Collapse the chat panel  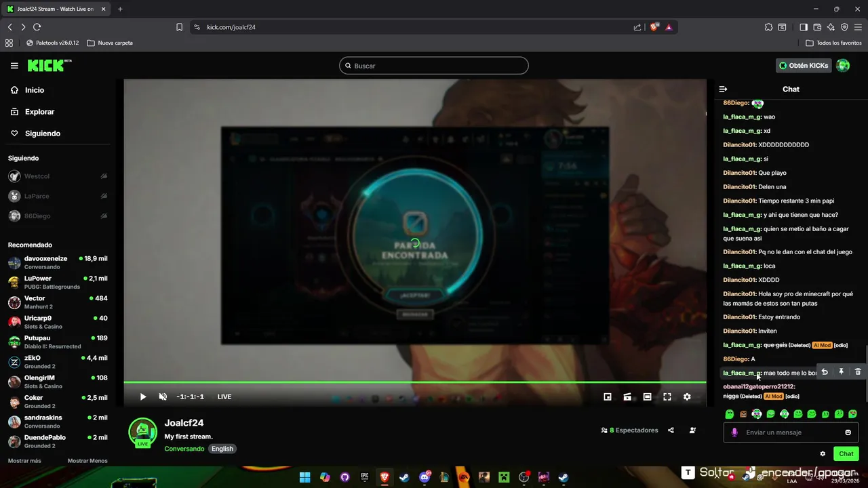723,89
